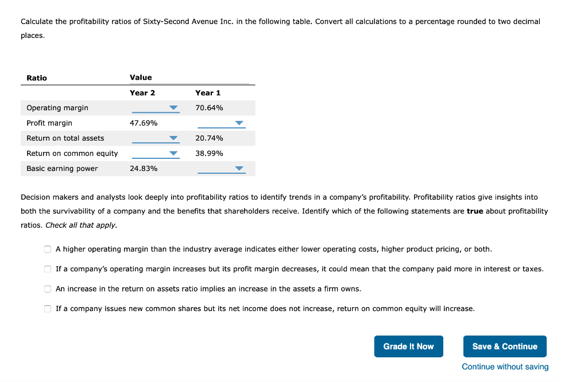588x382 pixels.
Task: Check the statement about return on assets ratio
Action: click(48, 289)
